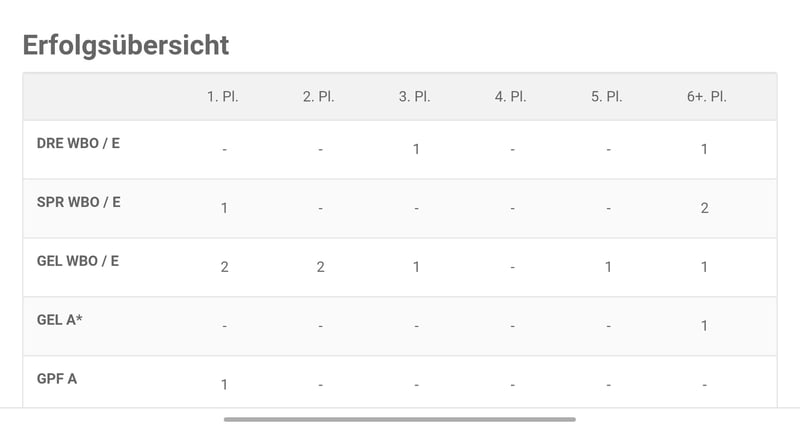Viewport: 800px width, 432px height.
Task: Click the GEL WBO / E row label
Action: (78, 261)
